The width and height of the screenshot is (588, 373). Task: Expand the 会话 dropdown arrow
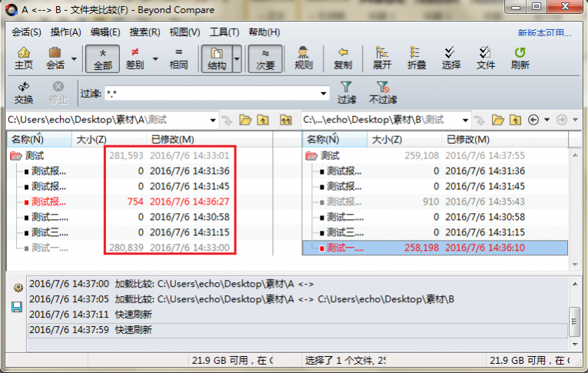(x=74, y=59)
